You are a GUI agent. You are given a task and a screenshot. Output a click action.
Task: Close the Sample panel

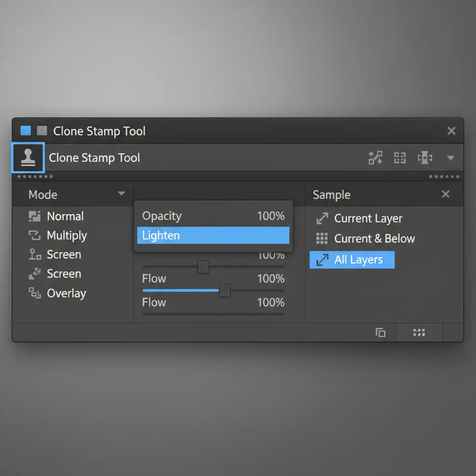point(445,194)
